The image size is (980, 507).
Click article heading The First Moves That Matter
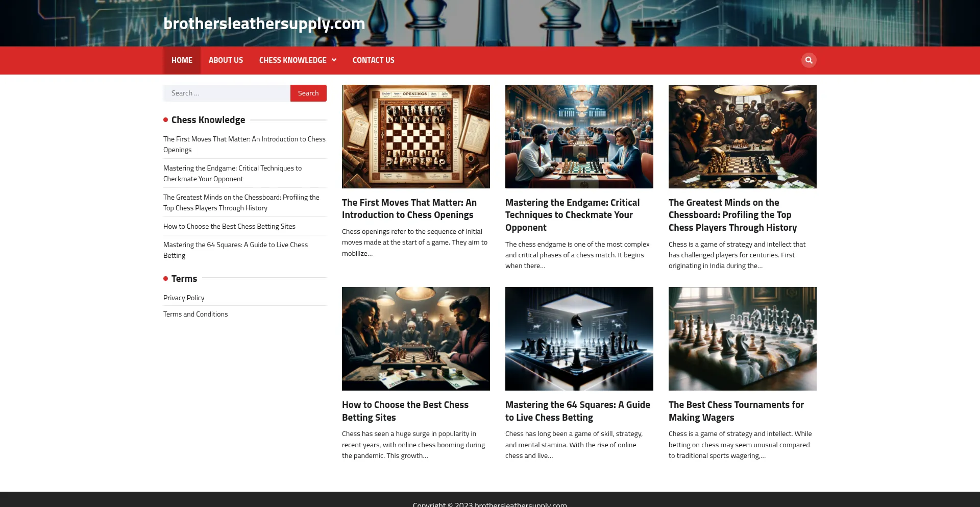point(409,209)
